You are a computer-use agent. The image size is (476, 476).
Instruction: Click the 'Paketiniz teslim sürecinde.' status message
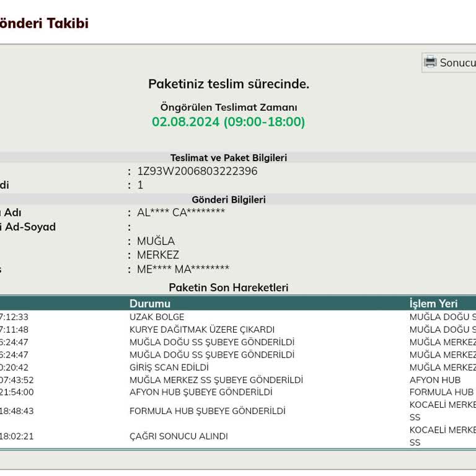229,84
